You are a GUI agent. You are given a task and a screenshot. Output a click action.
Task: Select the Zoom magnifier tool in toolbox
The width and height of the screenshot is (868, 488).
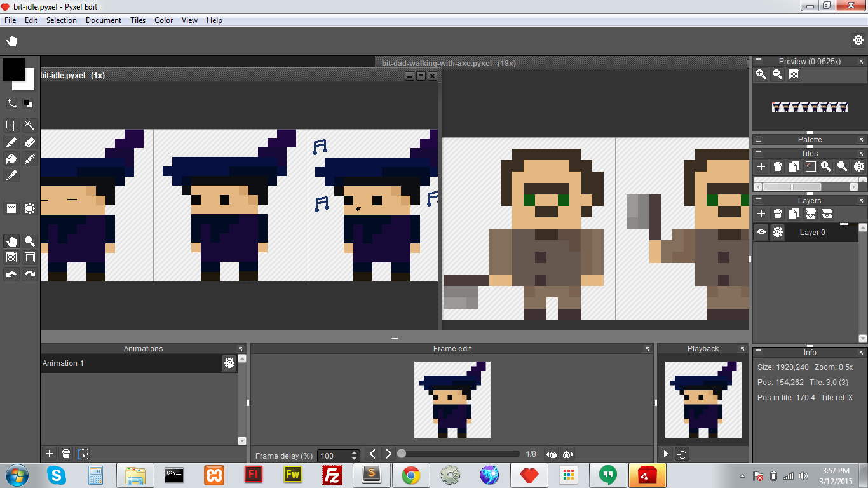tap(29, 241)
